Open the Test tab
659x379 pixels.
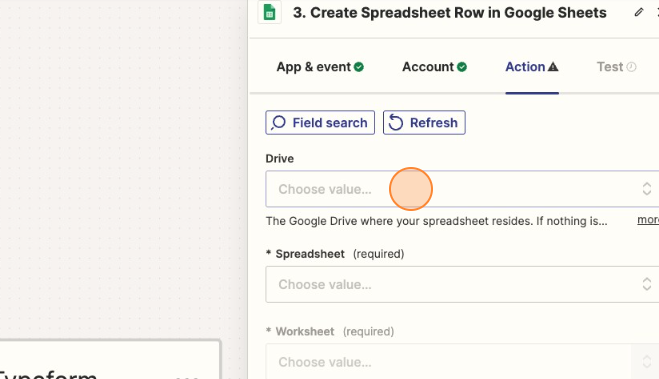click(x=617, y=67)
